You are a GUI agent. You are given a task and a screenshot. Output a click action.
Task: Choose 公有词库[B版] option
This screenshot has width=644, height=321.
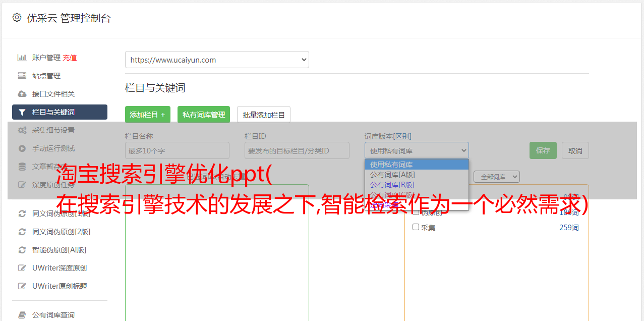tap(417, 185)
